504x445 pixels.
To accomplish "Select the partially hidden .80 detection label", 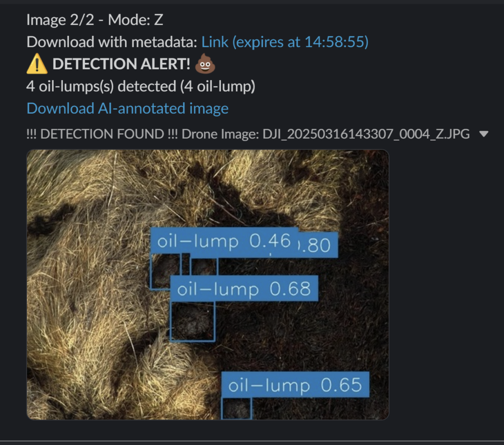I will click(x=318, y=245).
